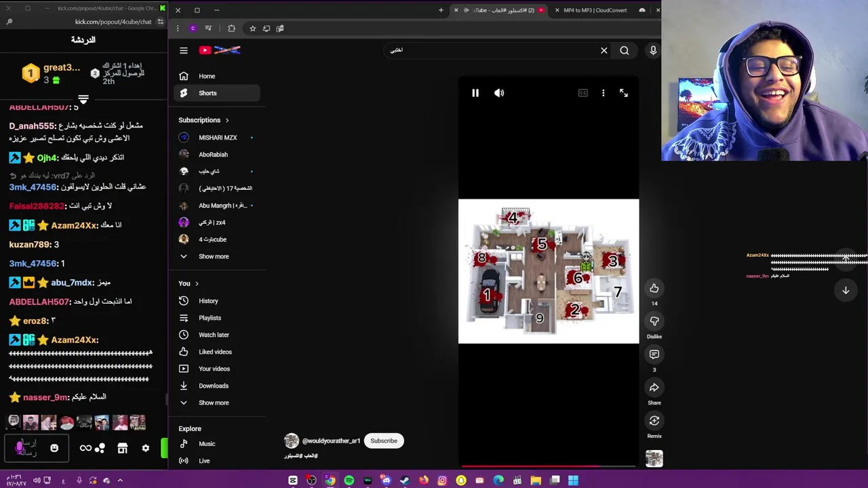The width and height of the screenshot is (868, 488).
Task: Open the Windows Start button
Action: (573, 481)
